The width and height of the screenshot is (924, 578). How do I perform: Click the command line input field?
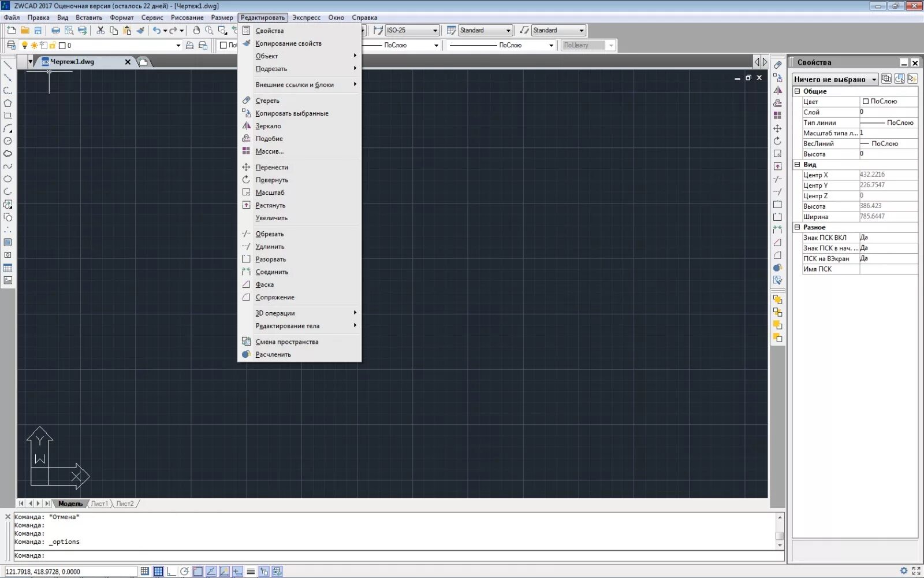398,555
